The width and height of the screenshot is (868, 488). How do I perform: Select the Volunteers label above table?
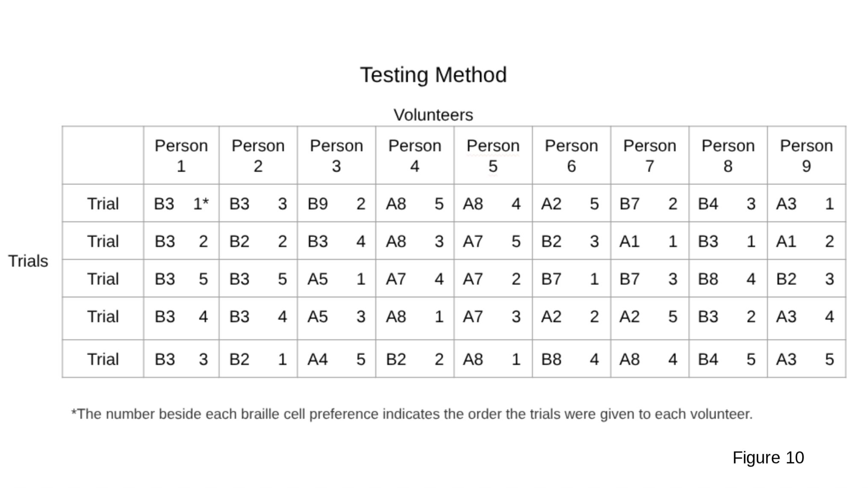pyautogui.click(x=433, y=115)
